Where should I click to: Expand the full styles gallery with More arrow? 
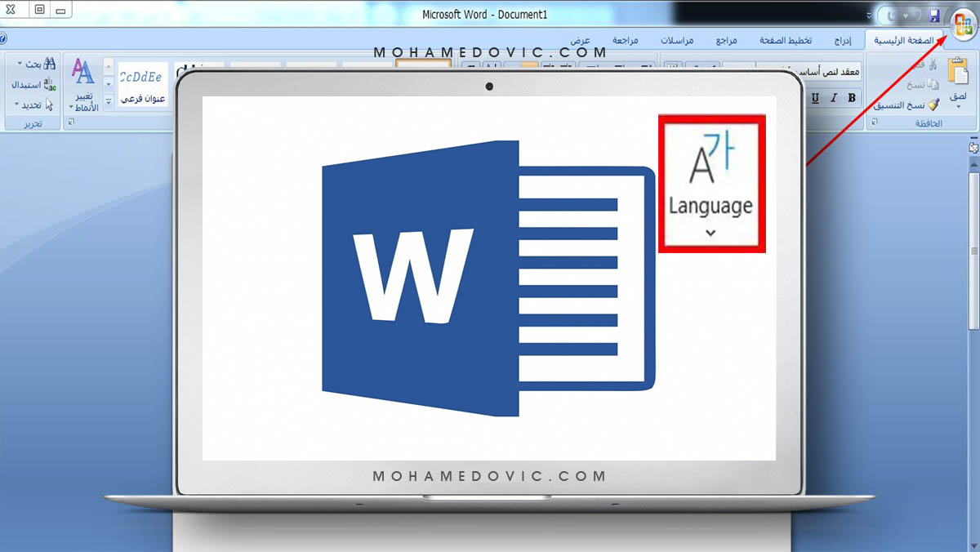tap(109, 100)
